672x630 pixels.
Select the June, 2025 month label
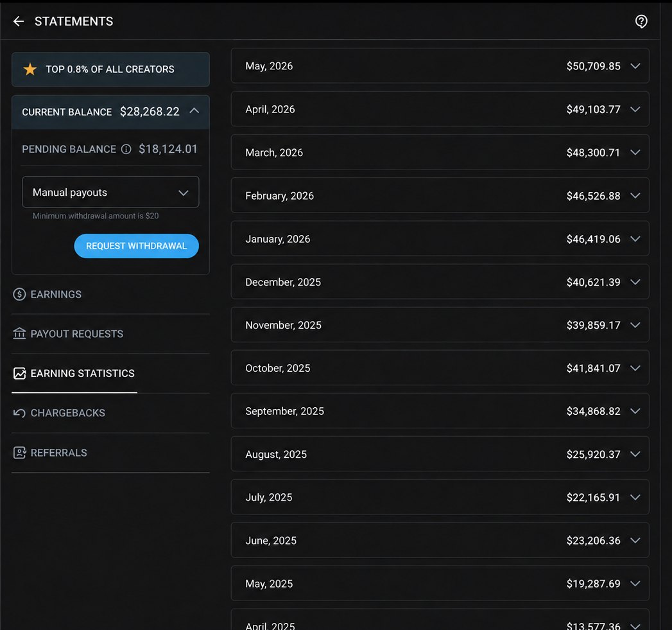pyautogui.click(x=271, y=540)
